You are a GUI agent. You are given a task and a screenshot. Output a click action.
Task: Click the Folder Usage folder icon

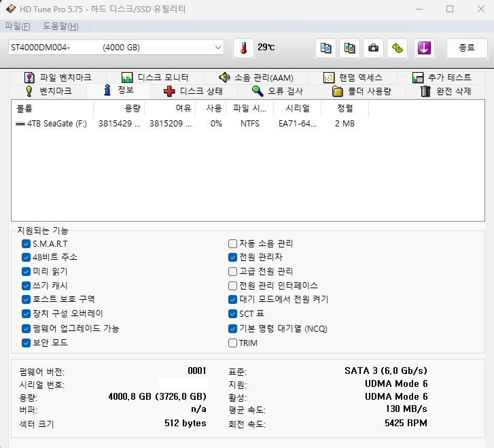click(x=337, y=91)
